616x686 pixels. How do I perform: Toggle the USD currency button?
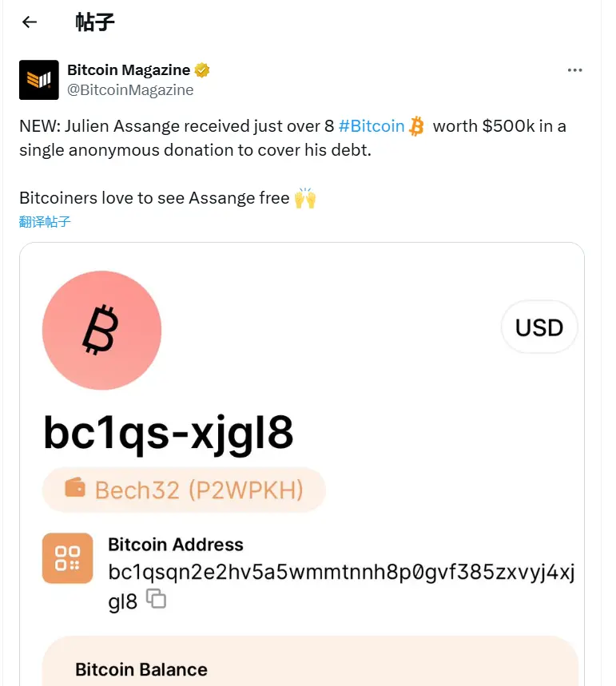click(x=539, y=327)
